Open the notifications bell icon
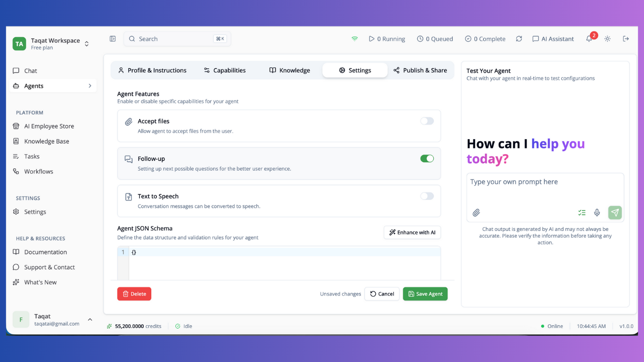 (589, 39)
